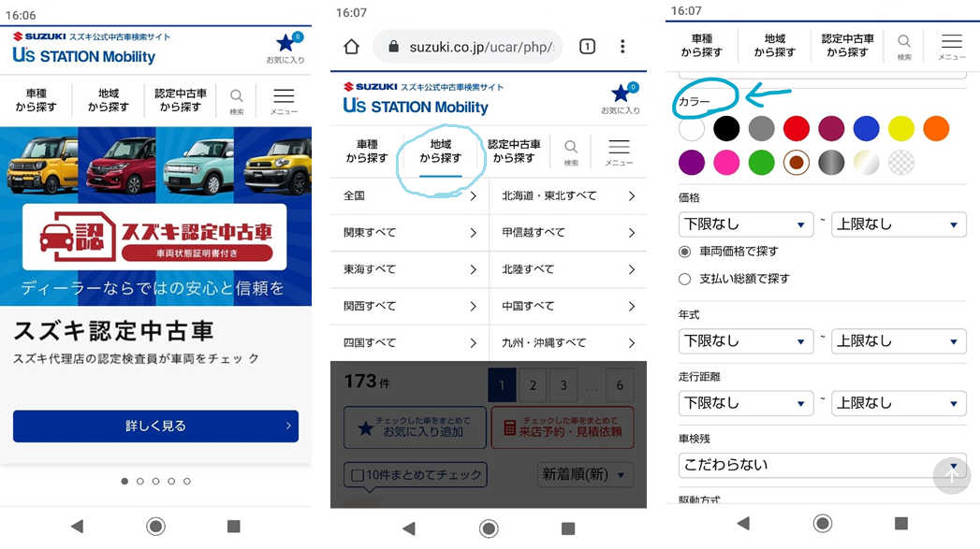Screen dimensions: 980x549
Task: Expand the 全国 region row
Action: click(409, 196)
